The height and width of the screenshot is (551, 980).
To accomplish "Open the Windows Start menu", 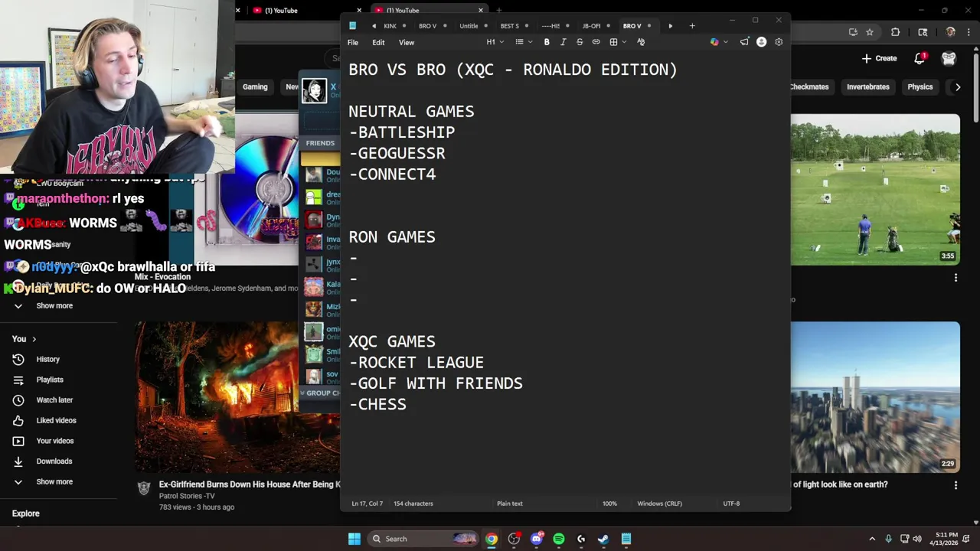I will (354, 539).
